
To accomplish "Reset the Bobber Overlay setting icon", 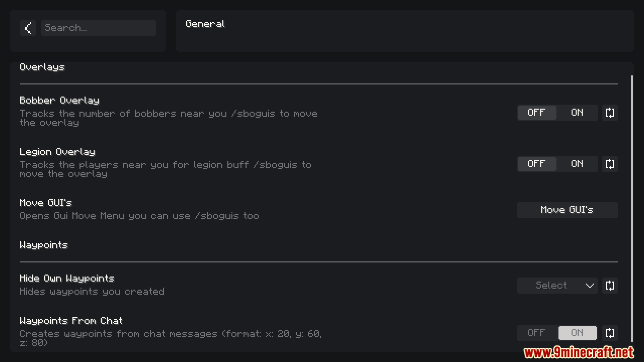I will (x=609, y=113).
